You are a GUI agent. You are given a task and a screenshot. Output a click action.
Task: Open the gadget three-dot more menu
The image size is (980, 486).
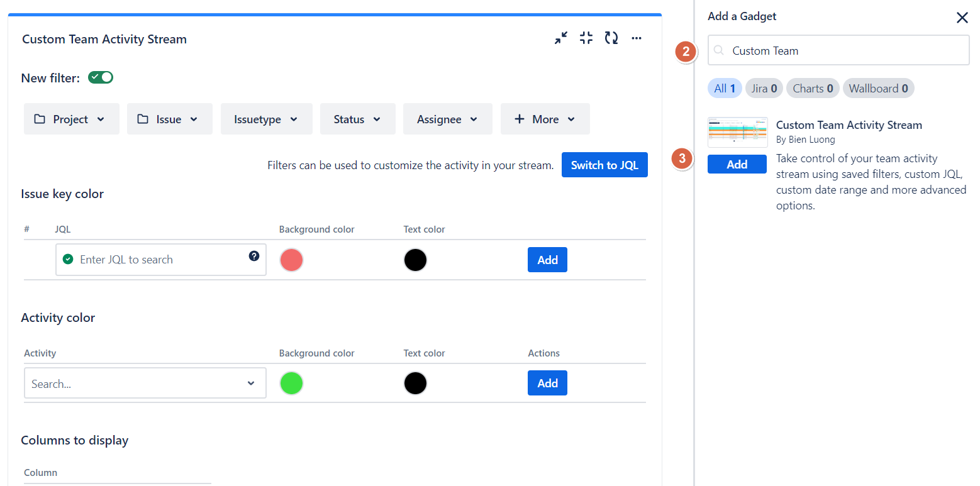click(x=637, y=38)
